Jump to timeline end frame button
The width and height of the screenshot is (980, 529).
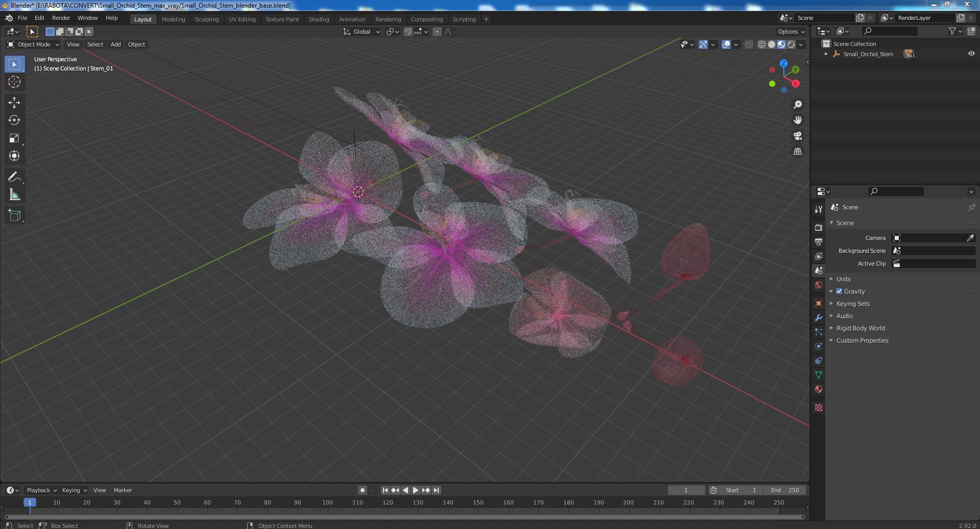tap(436, 490)
